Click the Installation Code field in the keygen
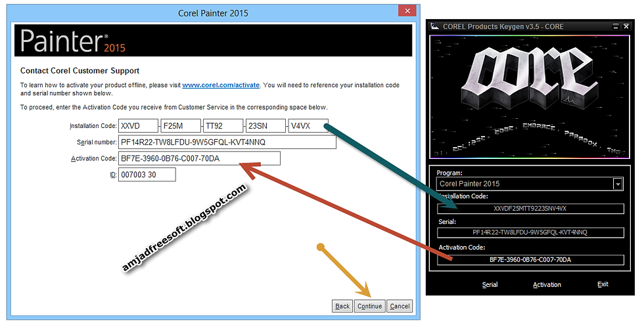The image size is (644, 327). click(530, 208)
